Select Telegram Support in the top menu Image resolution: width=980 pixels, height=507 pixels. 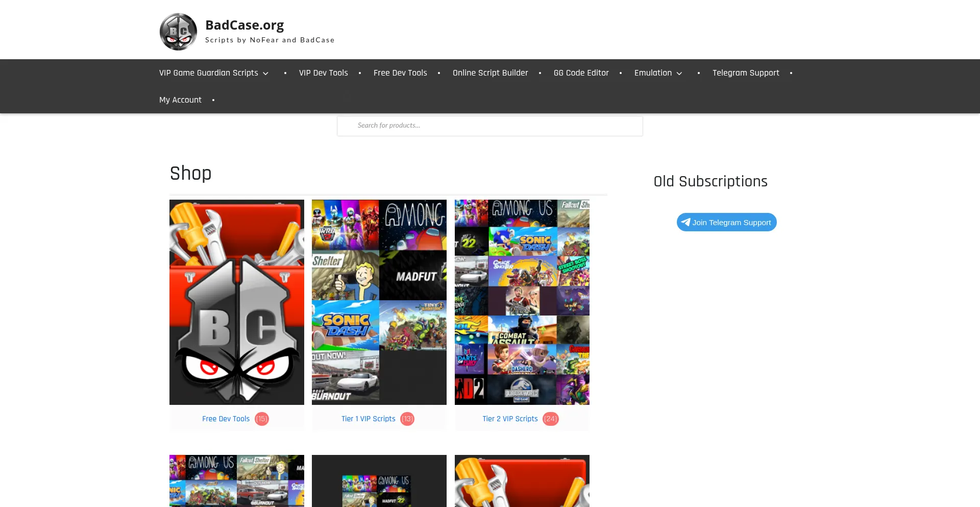tap(746, 73)
